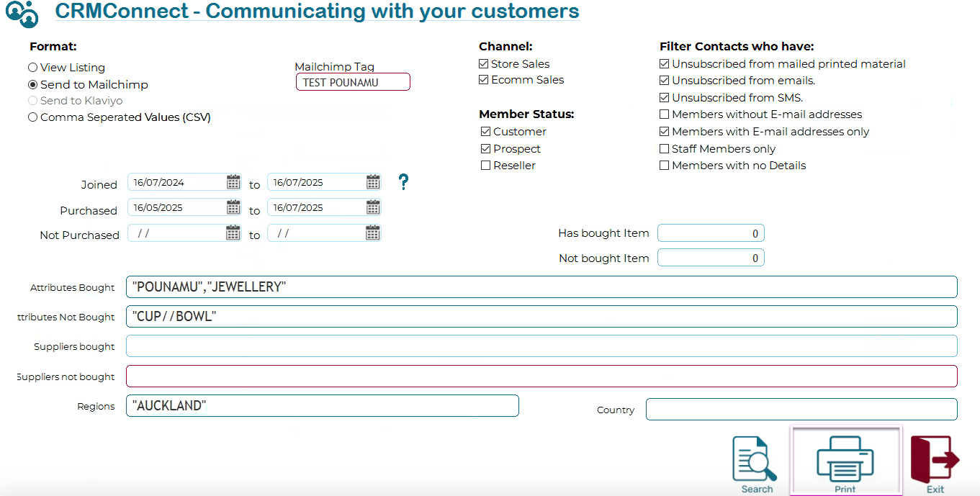The image size is (980, 496).
Task: Toggle Unsubscribed from emails filter
Action: [x=665, y=81]
